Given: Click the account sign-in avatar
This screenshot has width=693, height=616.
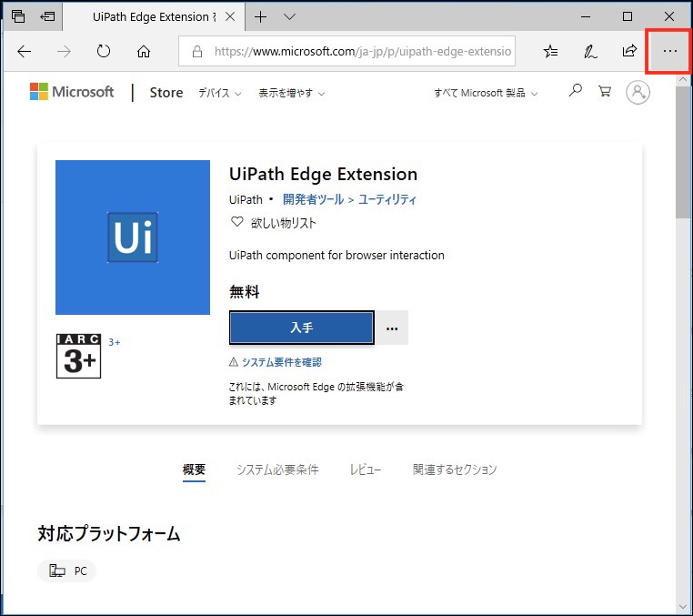Looking at the screenshot, I should point(638,93).
